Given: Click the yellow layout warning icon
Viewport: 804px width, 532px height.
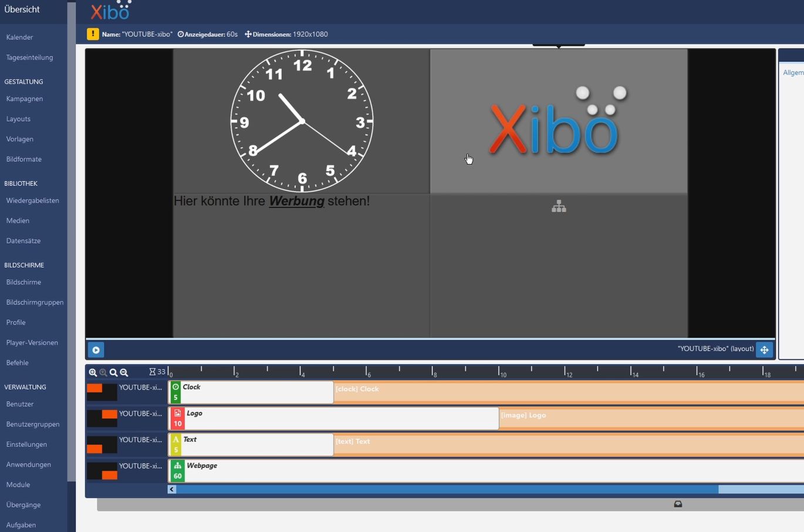Looking at the screenshot, I should click(93, 34).
